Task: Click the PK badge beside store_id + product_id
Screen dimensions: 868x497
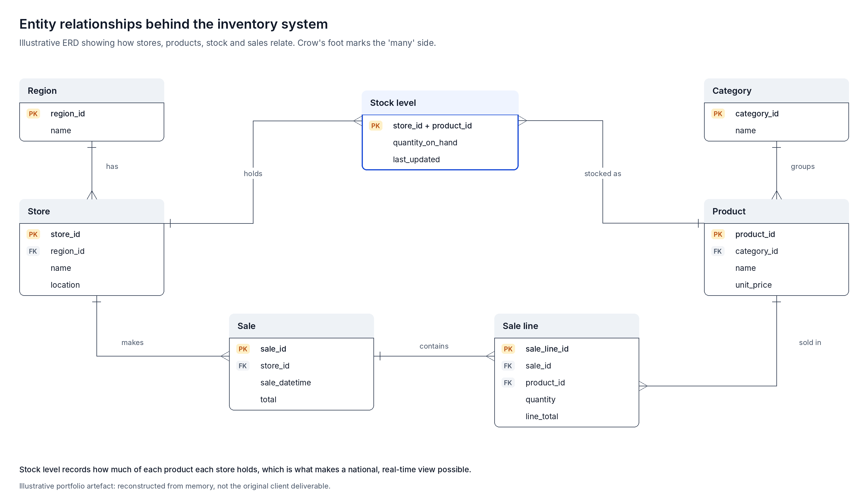Action: (376, 126)
